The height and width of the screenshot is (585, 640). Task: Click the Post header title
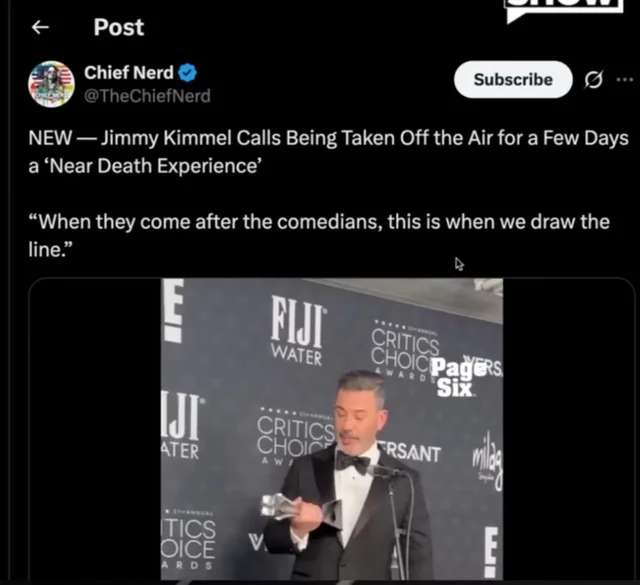(x=118, y=27)
